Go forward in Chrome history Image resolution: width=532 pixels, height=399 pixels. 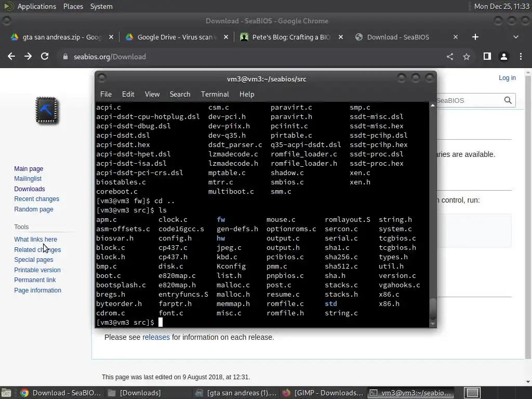point(28,56)
